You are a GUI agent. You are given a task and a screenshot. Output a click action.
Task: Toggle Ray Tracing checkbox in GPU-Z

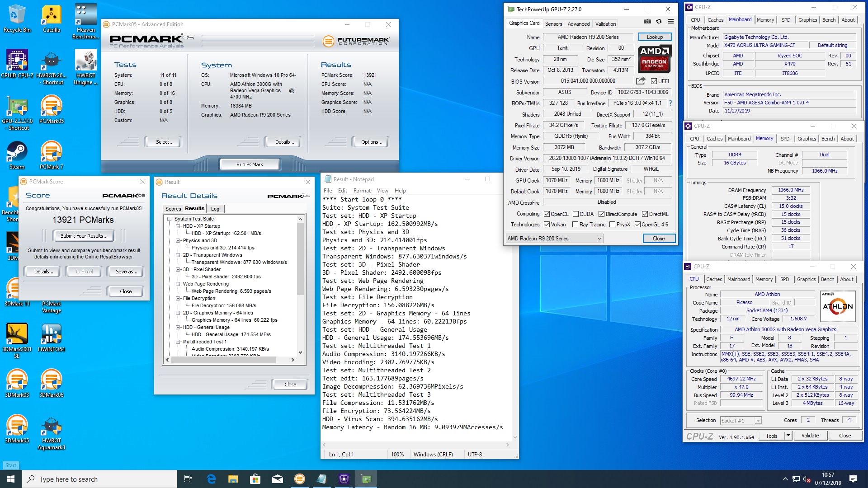[575, 225]
